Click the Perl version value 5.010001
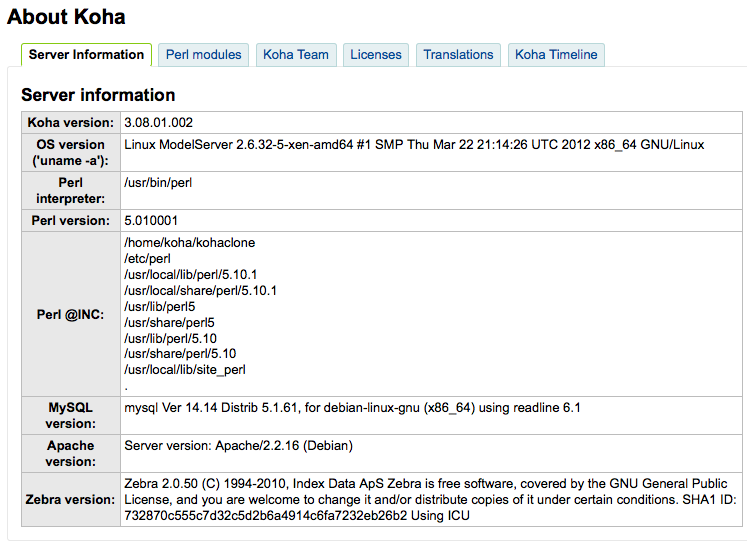 point(151,221)
